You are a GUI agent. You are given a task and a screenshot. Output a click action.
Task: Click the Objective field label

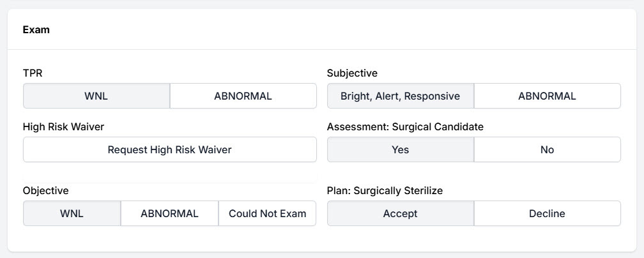pyautogui.click(x=45, y=191)
